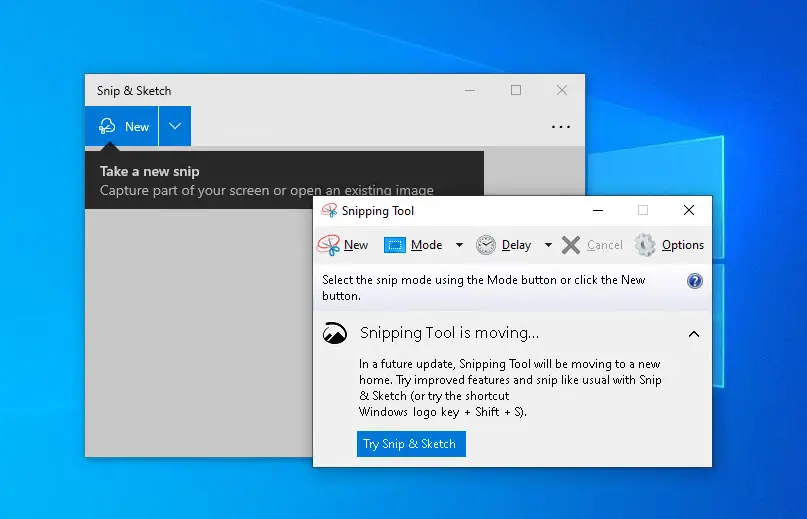Image resolution: width=807 pixels, height=519 pixels.
Task: Collapse the 'Snipping Tool is moving' notice chevron
Action: click(694, 334)
